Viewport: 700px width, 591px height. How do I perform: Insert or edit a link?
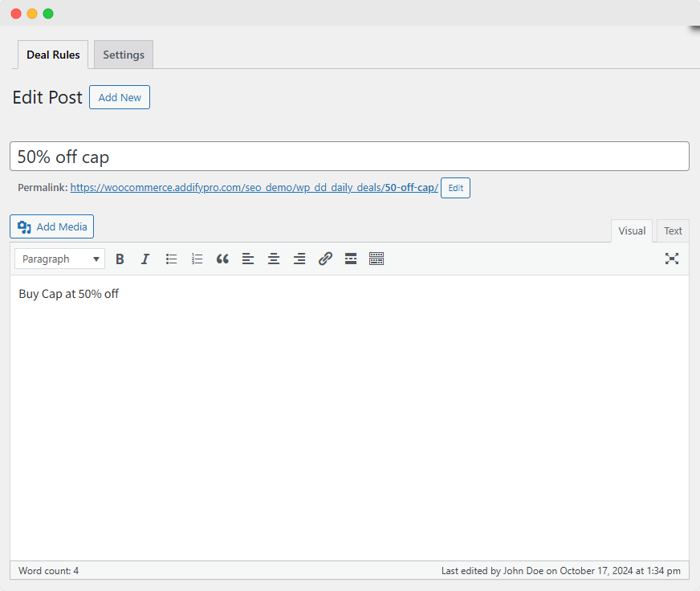coord(325,259)
